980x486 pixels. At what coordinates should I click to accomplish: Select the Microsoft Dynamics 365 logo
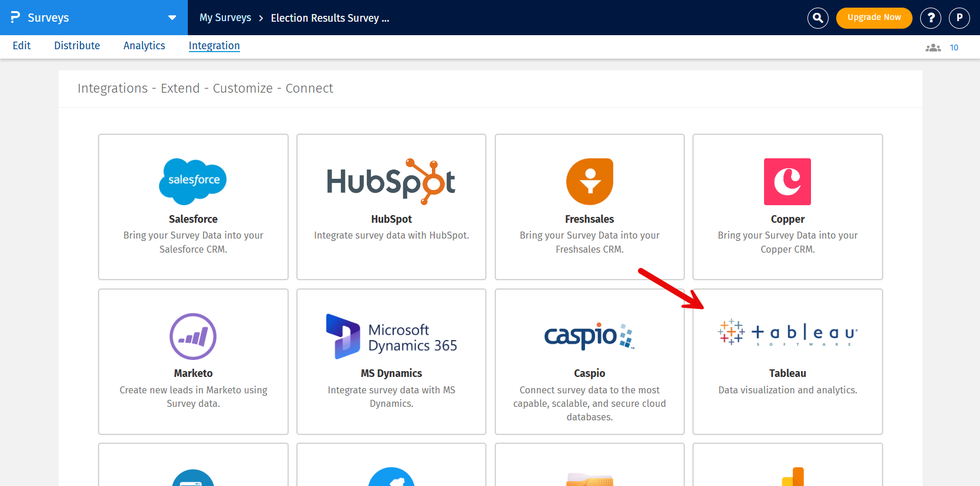coord(391,337)
